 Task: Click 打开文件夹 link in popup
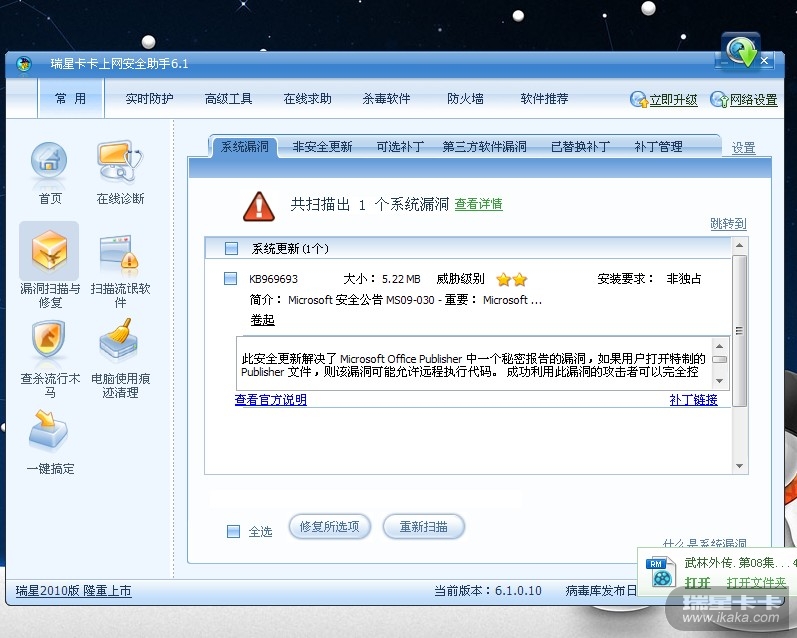(x=756, y=583)
